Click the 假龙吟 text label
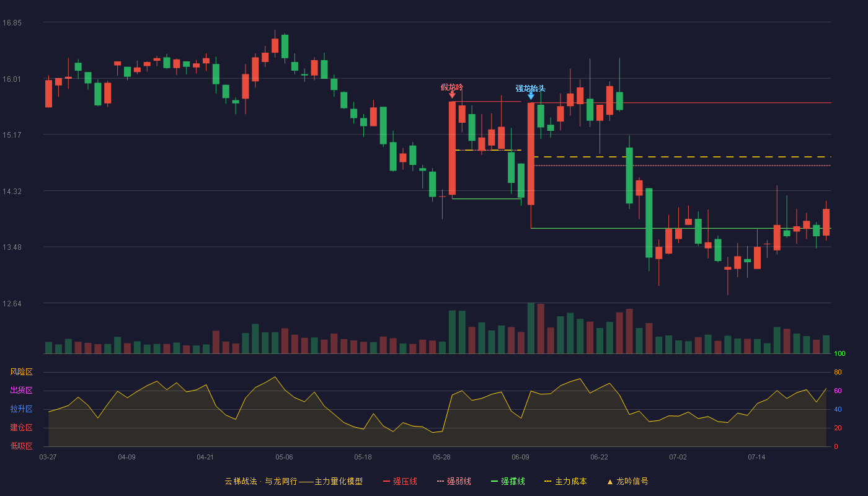This screenshot has width=868, height=496. [x=452, y=87]
